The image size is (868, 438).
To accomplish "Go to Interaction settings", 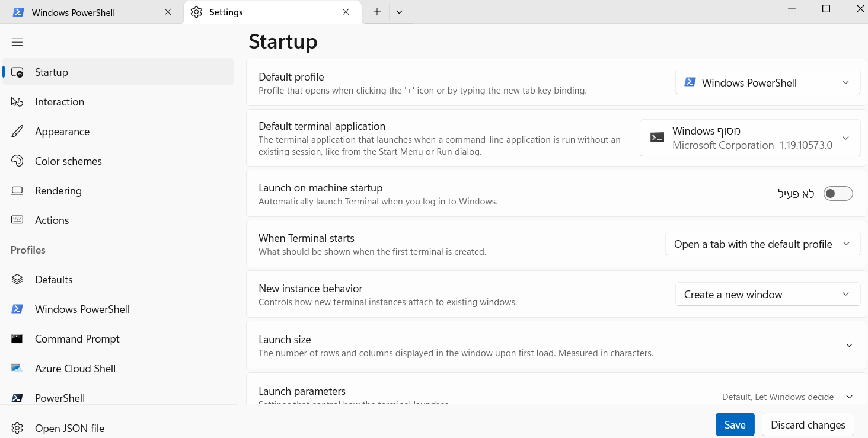I will (x=118, y=102).
